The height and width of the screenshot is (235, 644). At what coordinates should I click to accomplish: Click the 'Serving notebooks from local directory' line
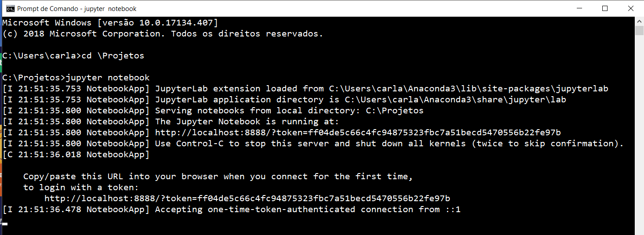(213, 111)
